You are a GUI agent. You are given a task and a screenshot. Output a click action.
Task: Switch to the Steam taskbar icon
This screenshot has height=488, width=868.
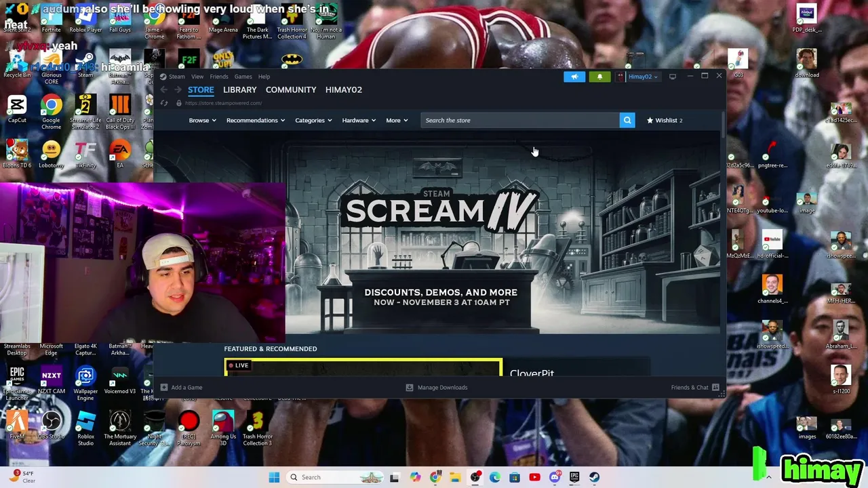(595, 477)
